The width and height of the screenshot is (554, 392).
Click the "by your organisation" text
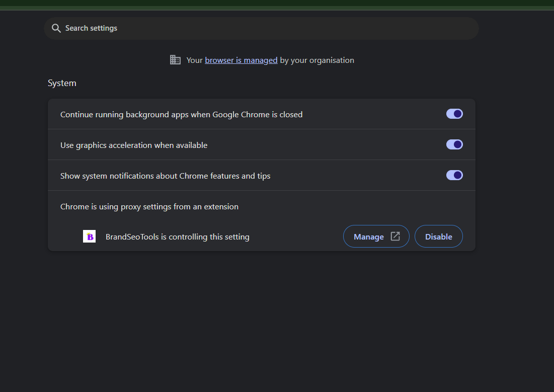[317, 60]
